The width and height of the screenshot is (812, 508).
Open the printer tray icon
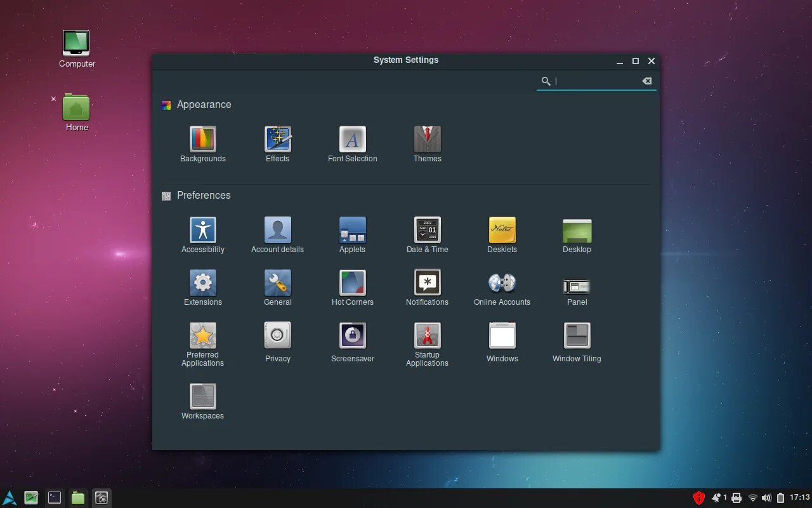pos(737,498)
